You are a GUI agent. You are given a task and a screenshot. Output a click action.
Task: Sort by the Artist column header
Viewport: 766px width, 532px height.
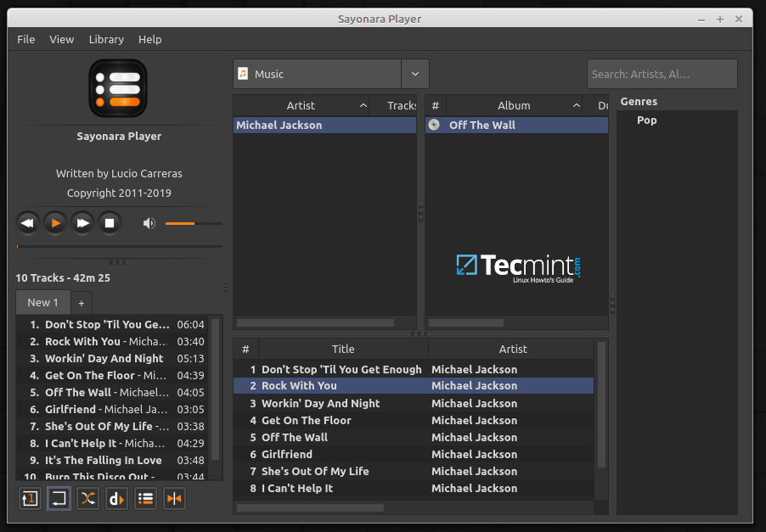[301, 105]
